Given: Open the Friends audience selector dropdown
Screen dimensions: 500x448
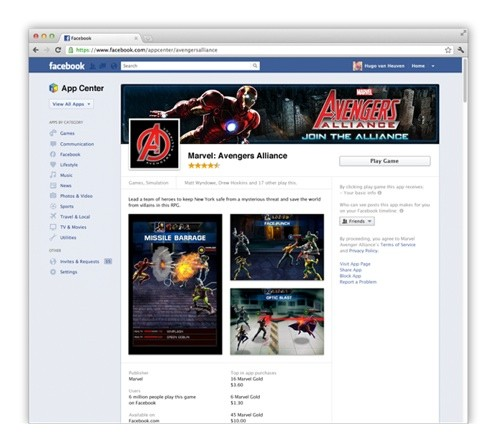Looking at the screenshot, I should [x=357, y=221].
